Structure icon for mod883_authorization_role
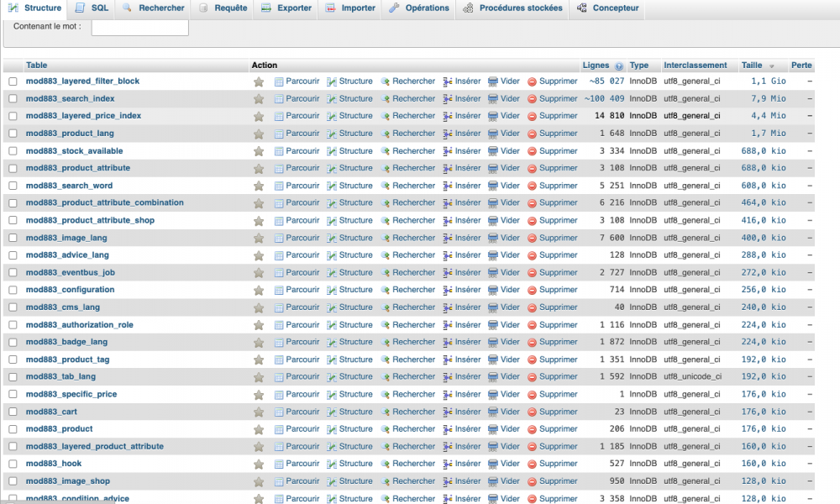This screenshot has height=504, width=840. click(x=332, y=326)
